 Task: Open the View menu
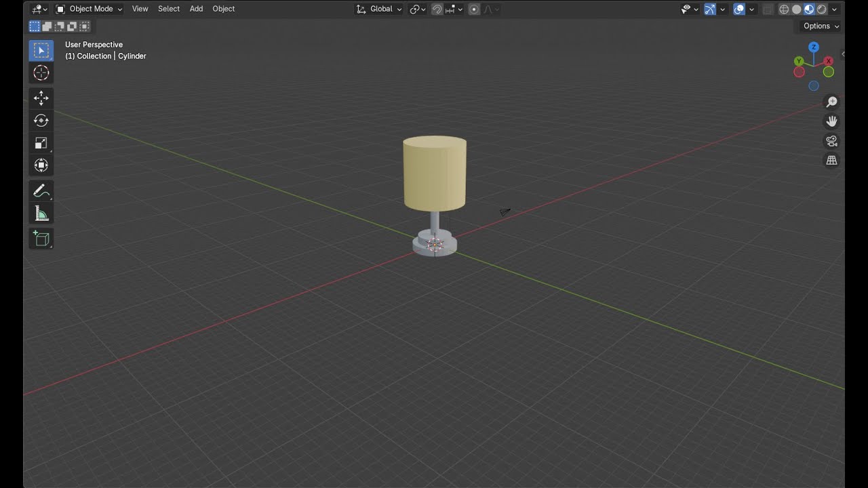click(140, 9)
